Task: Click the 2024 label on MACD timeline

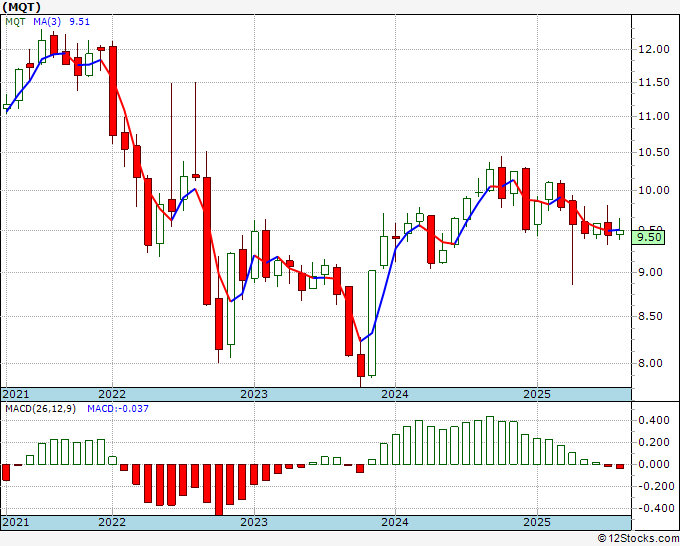Action: coord(395,522)
